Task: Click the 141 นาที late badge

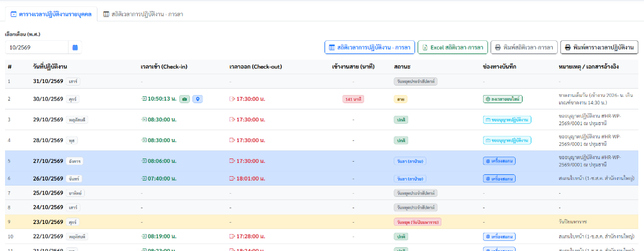Action: (x=353, y=99)
